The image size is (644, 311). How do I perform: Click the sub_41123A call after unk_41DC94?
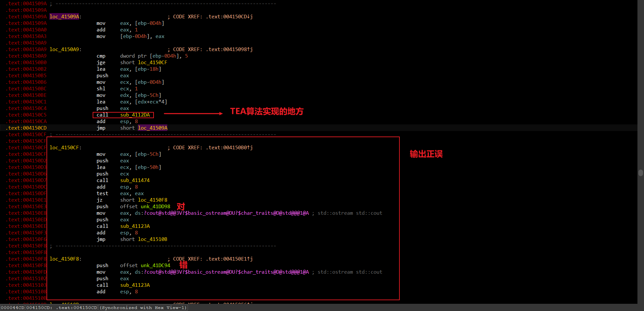point(135,285)
